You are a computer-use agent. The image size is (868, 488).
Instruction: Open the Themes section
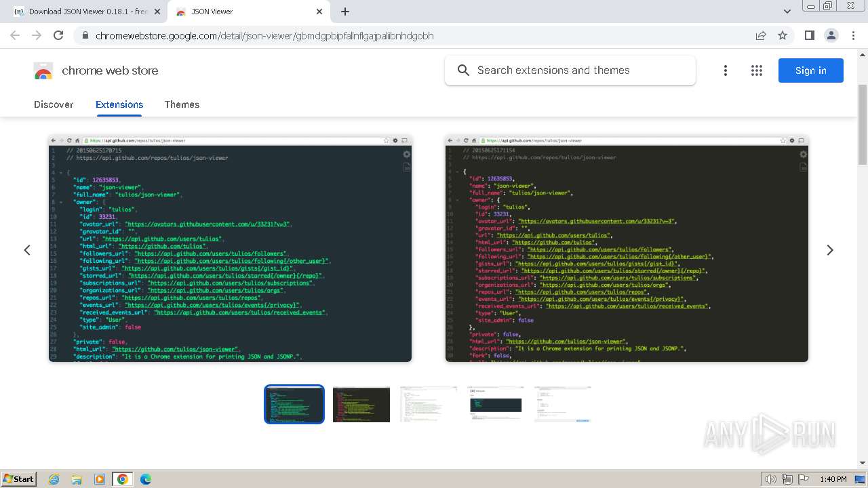(182, 104)
